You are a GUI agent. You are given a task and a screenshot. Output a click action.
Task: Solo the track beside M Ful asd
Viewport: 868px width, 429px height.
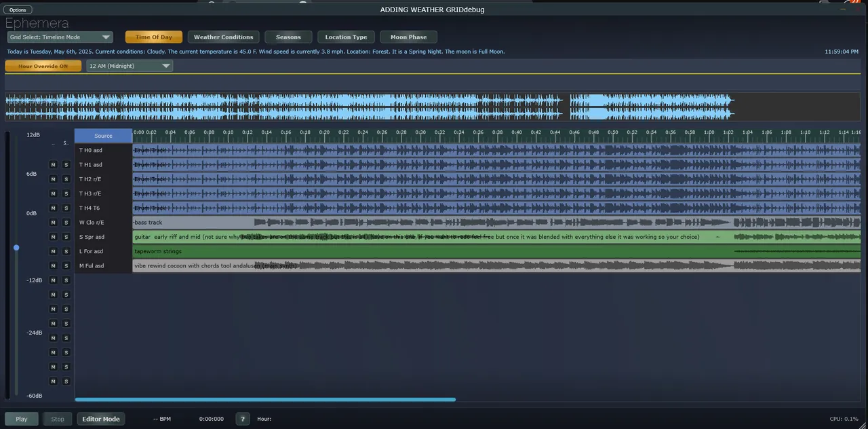[x=66, y=266]
